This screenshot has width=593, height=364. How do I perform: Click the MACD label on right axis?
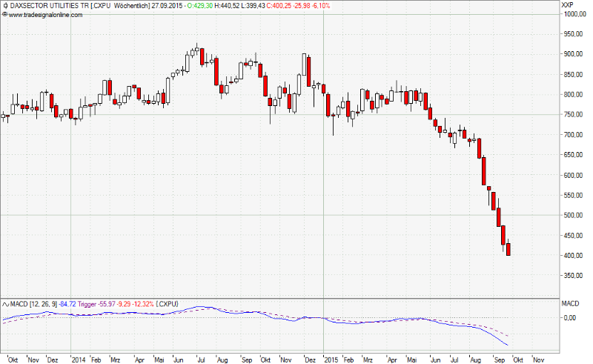tap(571, 304)
